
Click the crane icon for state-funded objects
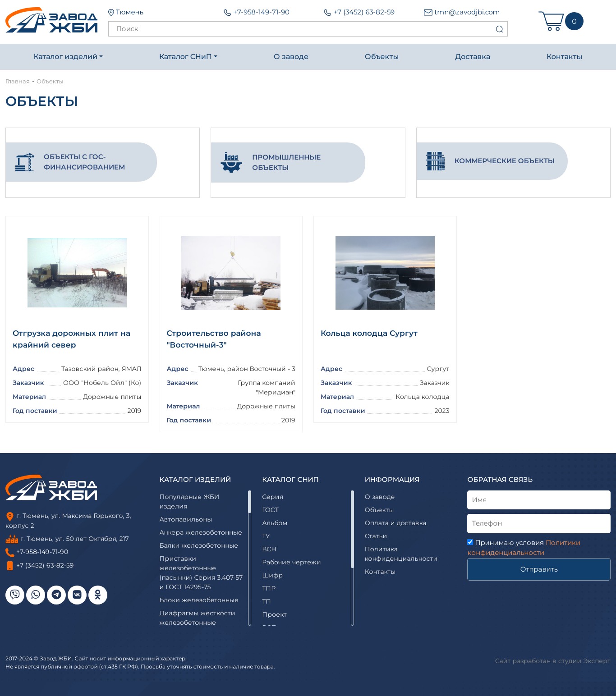(x=25, y=162)
